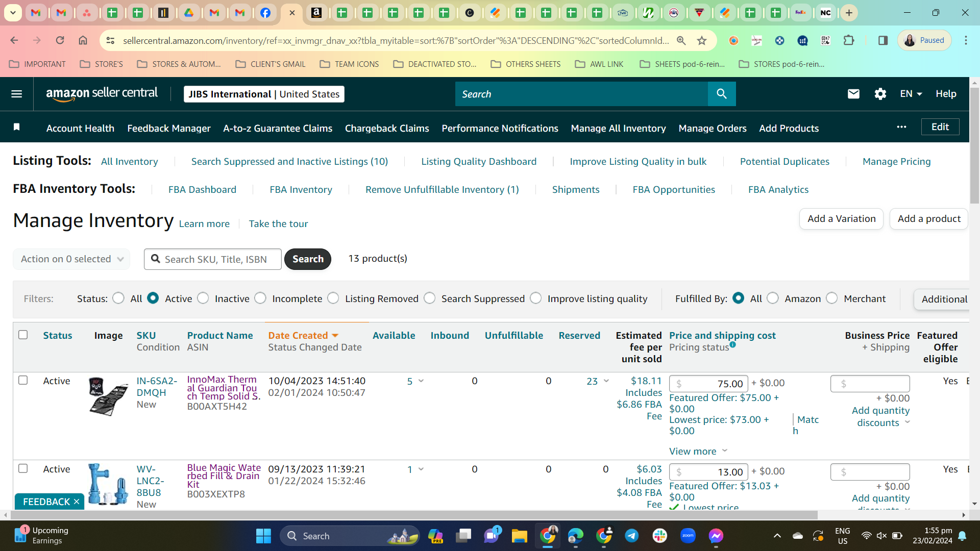The image size is (980, 551).
Task: Select the All status radio button
Action: pos(118,298)
